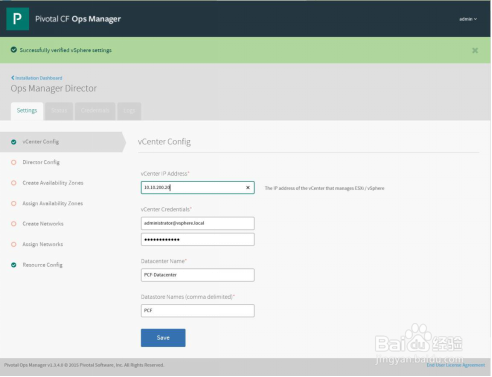Viewport: 492px width, 377px height.
Task: Select the Settings tab
Action: point(27,111)
